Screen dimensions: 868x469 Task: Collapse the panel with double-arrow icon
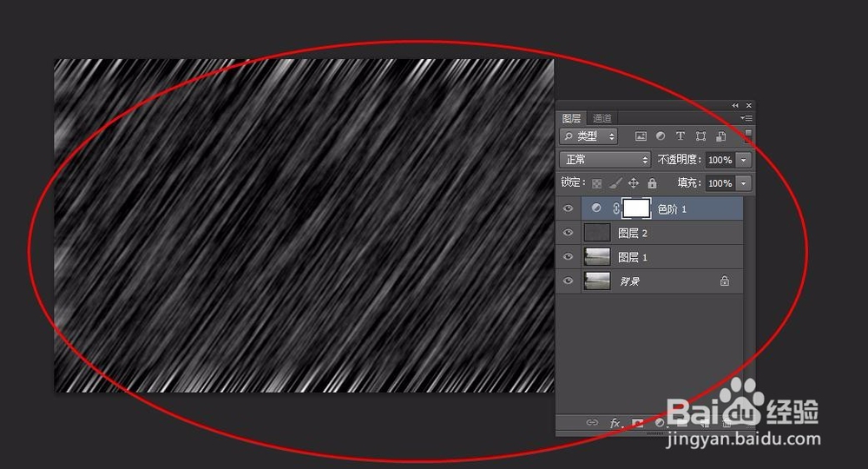[735, 105]
